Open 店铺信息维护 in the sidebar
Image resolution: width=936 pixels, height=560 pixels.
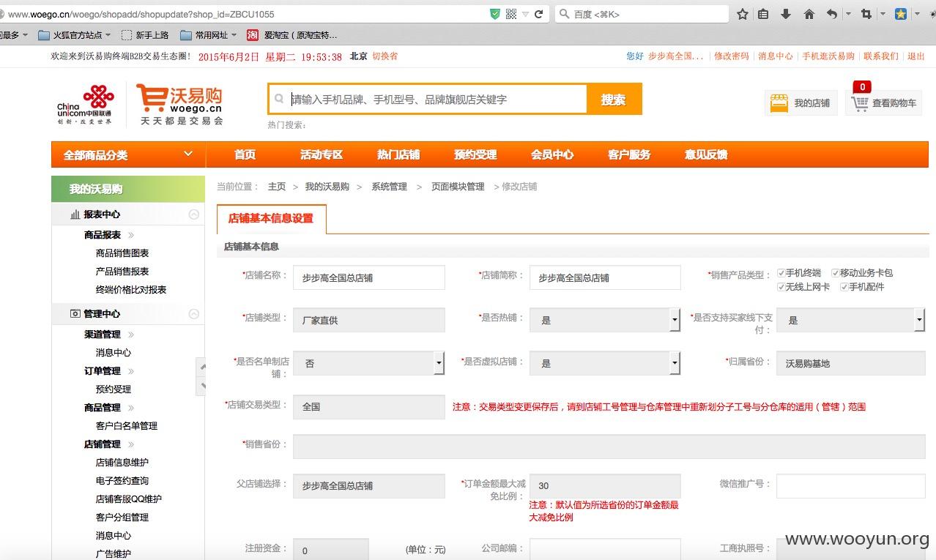pyautogui.click(x=122, y=463)
